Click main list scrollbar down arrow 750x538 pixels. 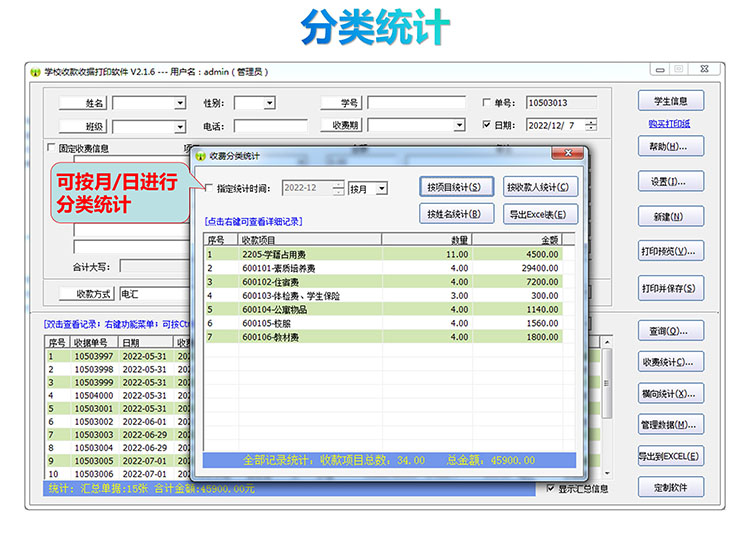click(607, 473)
